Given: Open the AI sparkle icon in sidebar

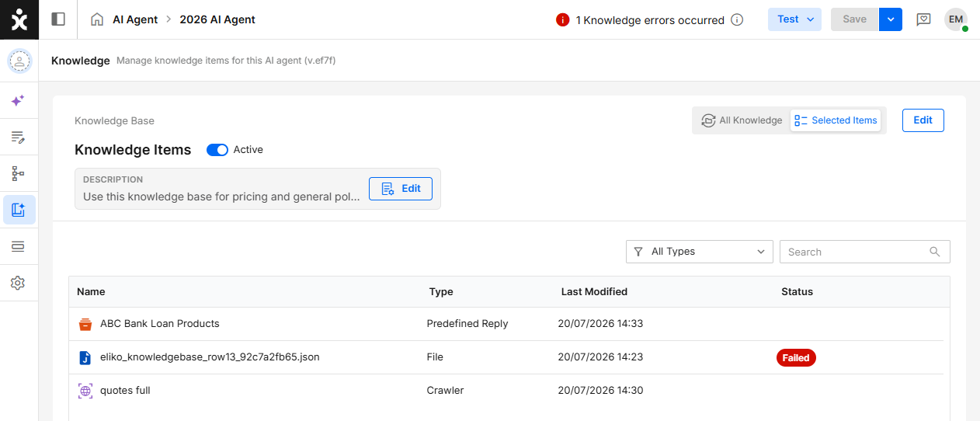Looking at the screenshot, I should [18, 100].
